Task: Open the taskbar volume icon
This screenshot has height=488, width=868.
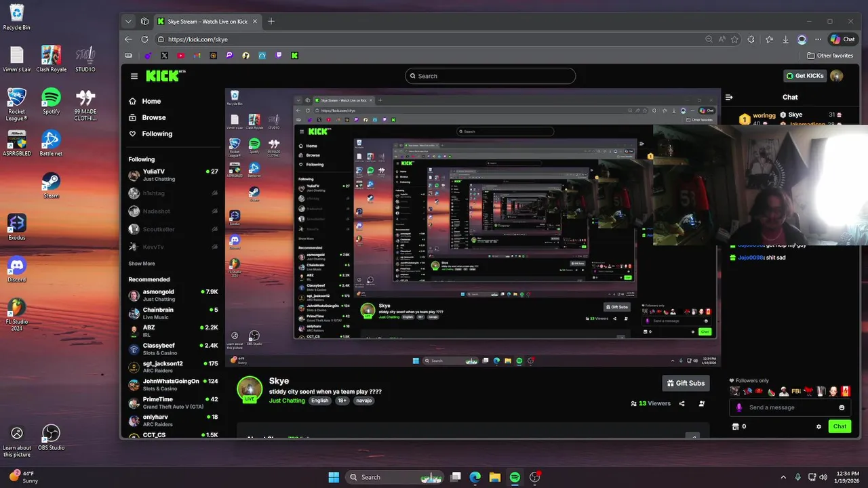Action: point(823,477)
